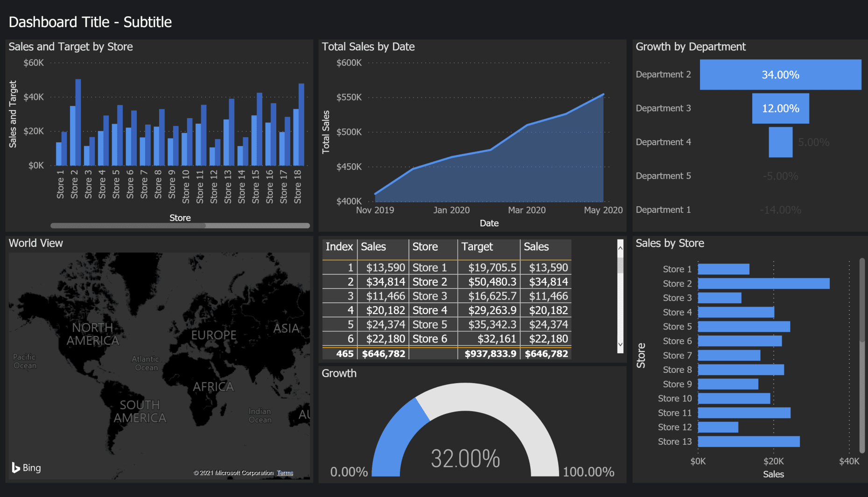Image resolution: width=868 pixels, height=497 pixels.
Task: Click the table scrollbar down arrow
Action: (x=620, y=345)
